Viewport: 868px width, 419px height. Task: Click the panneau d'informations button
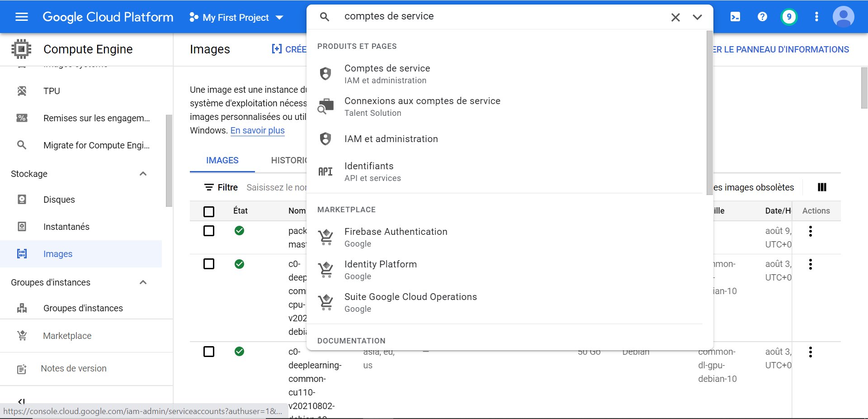[781, 49]
